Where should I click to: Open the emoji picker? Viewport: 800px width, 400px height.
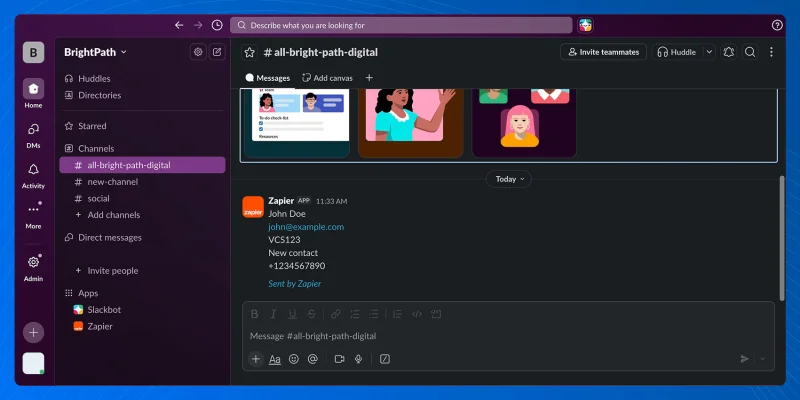click(293, 359)
